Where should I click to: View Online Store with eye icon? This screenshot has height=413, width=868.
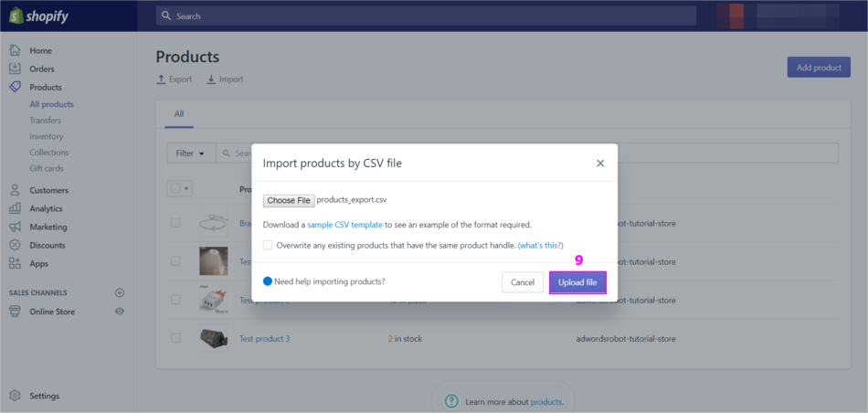119,312
